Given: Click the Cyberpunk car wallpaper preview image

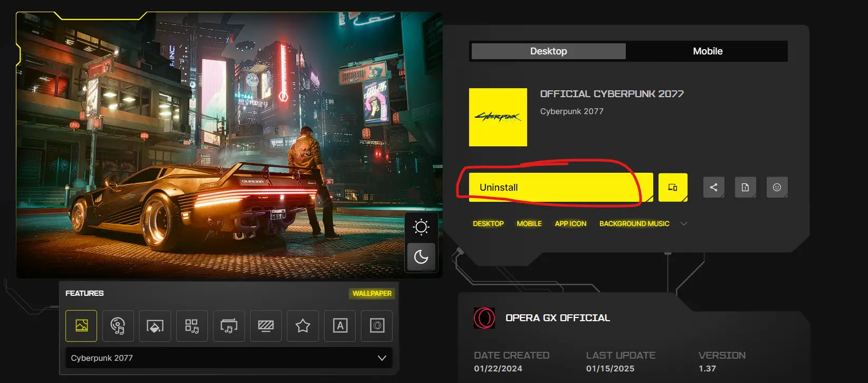Looking at the screenshot, I should coord(230,145).
